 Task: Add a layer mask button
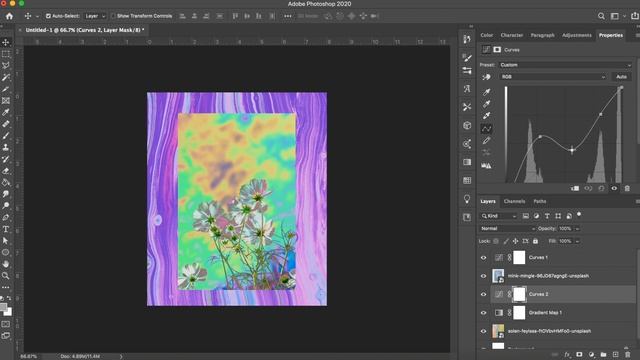click(579, 355)
